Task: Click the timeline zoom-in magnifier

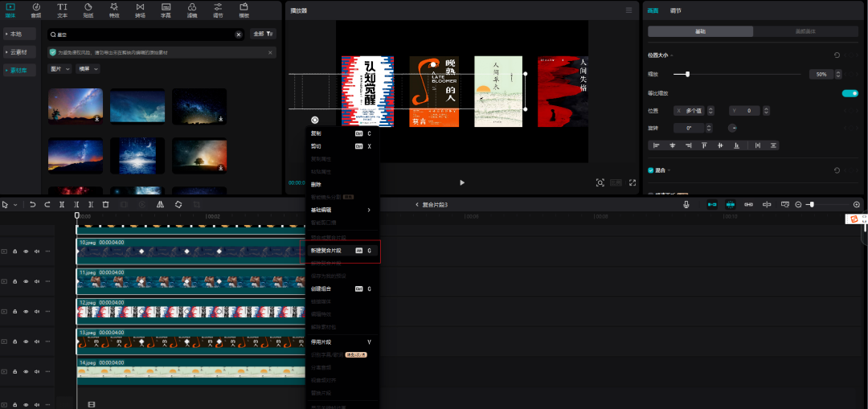Action: (x=857, y=204)
